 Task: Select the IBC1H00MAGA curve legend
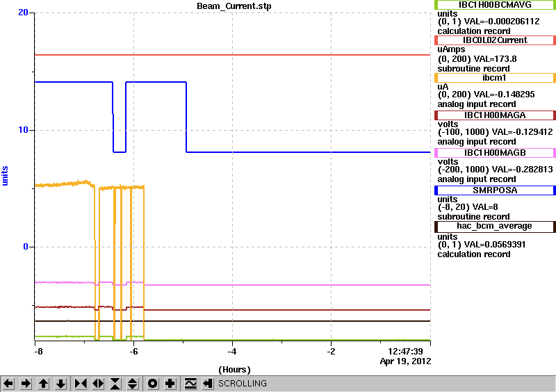495,115
